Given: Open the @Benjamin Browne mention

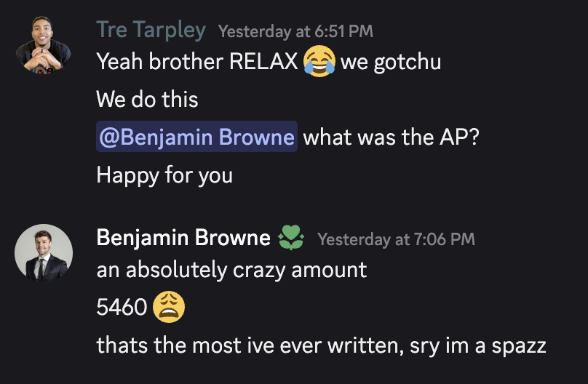Looking at the screenshot, I should 197,137.
